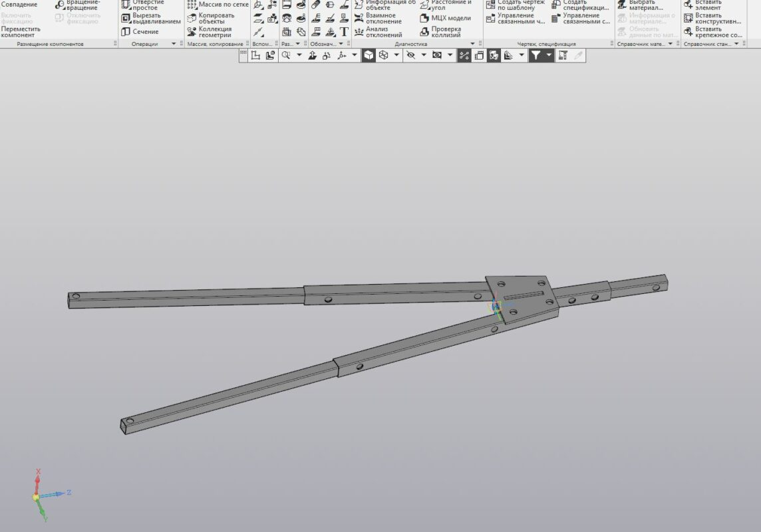The height and width of the screenshot is (532, 761).
Task: Click the Чертеж, спецификация panel label
Action: point(546,44)
